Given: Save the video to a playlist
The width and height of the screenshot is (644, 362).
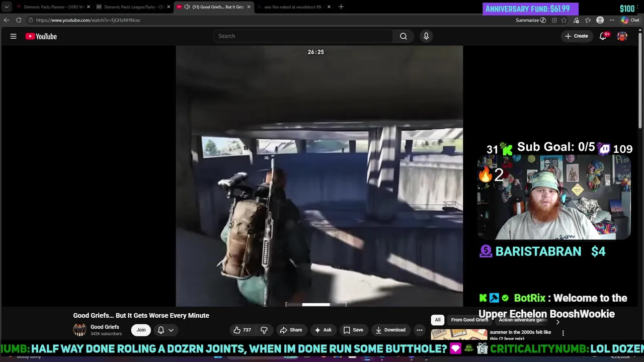Looking at the screenshot, I should click(x=353, y=330).
